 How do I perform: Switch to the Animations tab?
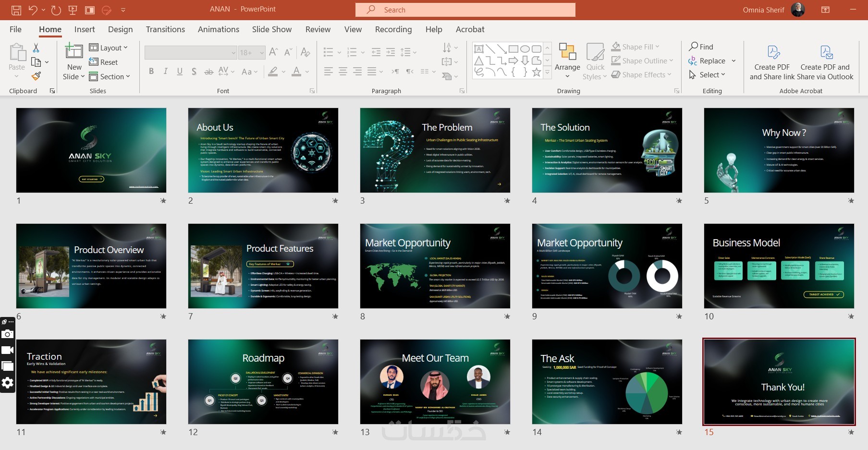[x=219, y=29]
